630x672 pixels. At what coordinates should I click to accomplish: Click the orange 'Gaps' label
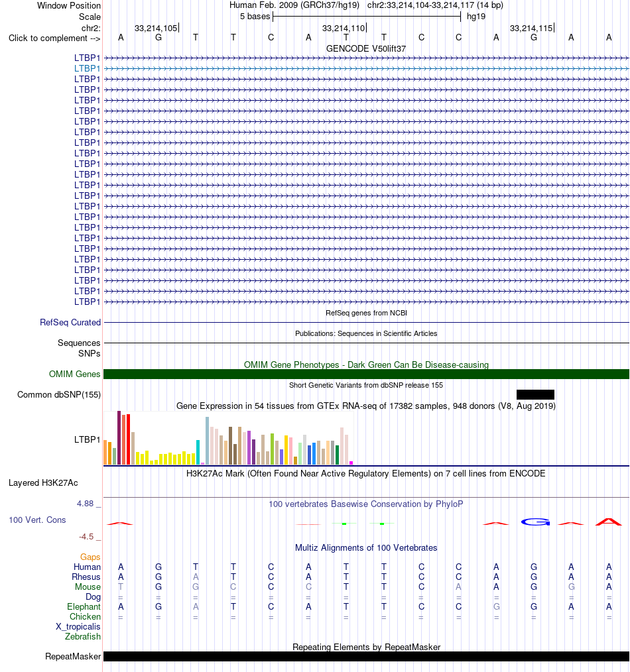click(x=90, y=557)
